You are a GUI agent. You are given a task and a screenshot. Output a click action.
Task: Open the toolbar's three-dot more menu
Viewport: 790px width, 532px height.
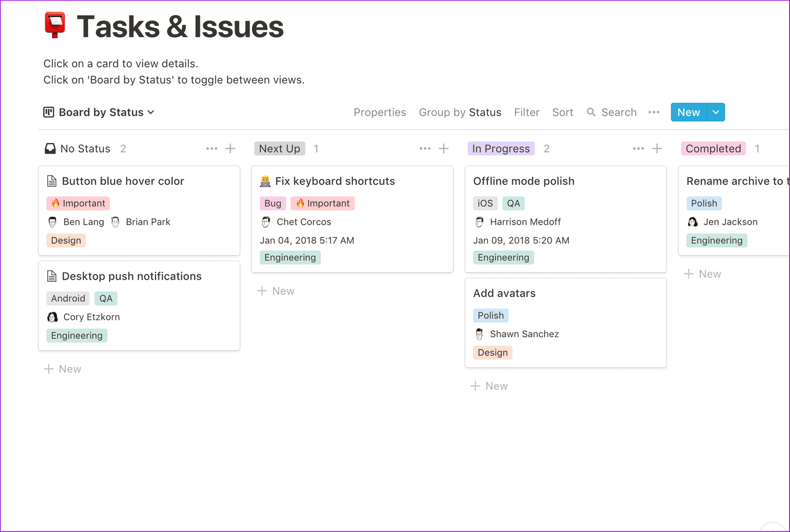pos(654,112)
